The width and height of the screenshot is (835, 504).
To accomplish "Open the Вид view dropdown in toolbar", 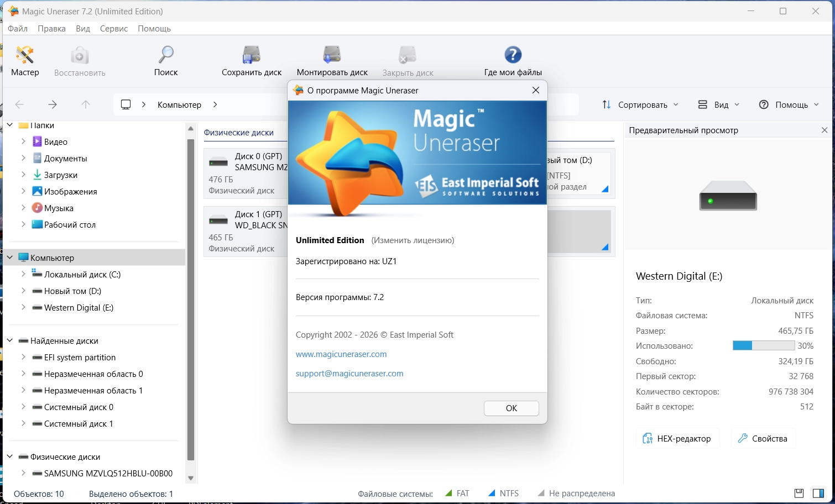I will pos(718,104).
